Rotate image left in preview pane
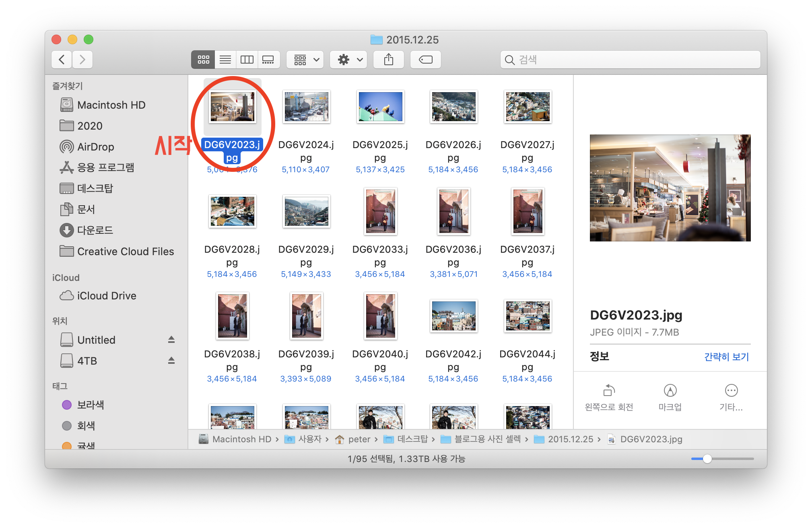This screenshot has width=812, height=528. pos(609,390)
